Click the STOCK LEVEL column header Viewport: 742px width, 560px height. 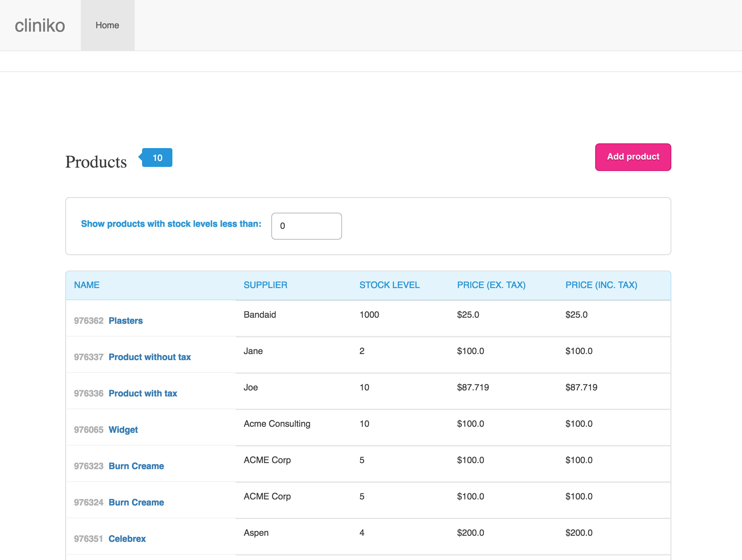390,285
